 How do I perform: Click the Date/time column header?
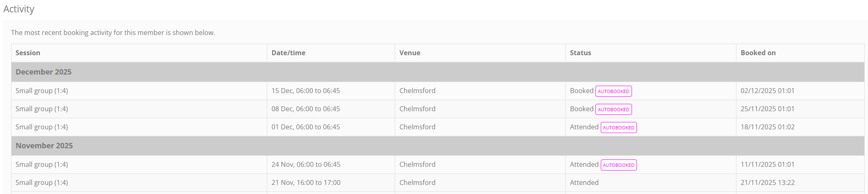(x=288, y=53)
